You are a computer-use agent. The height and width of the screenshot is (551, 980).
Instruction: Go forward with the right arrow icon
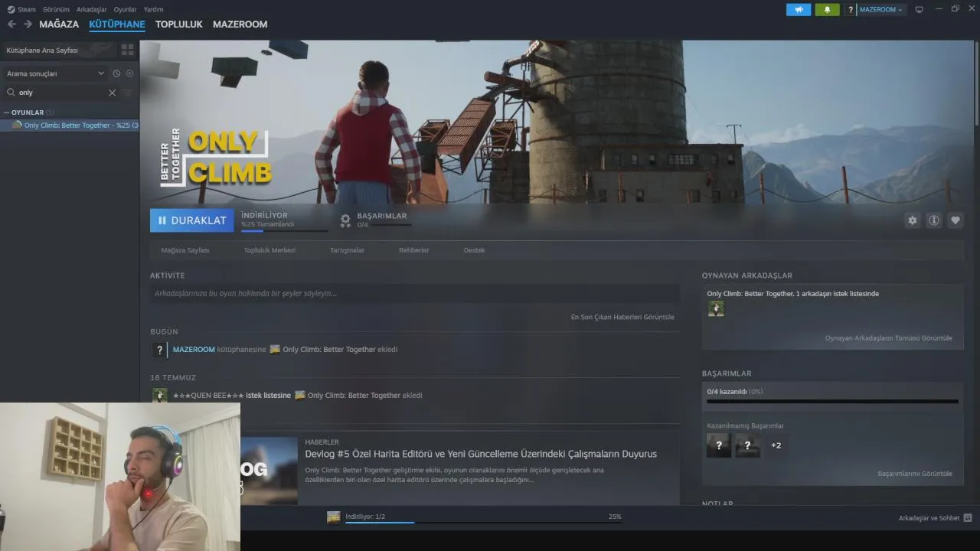(28, 24)
